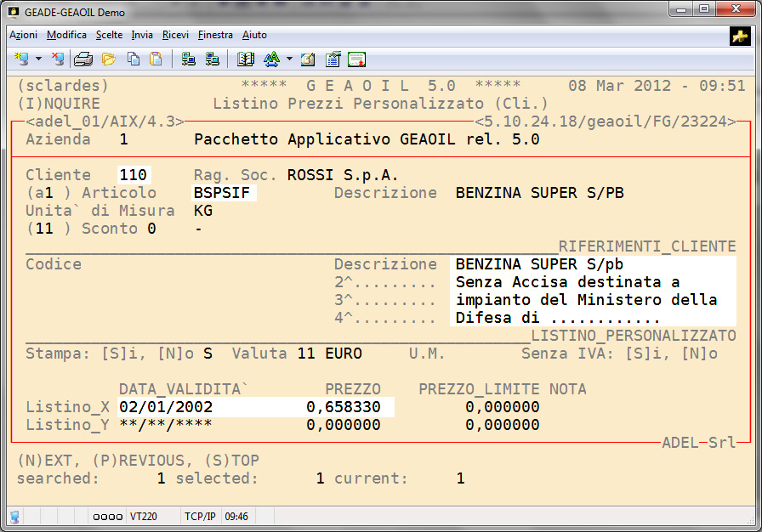Click the font size icon
The width and height of the screenshot is (762, 532).
(271, 59)
